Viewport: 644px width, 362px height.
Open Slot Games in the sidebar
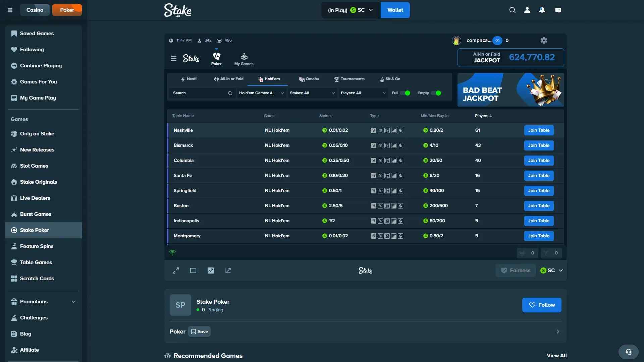44,166
